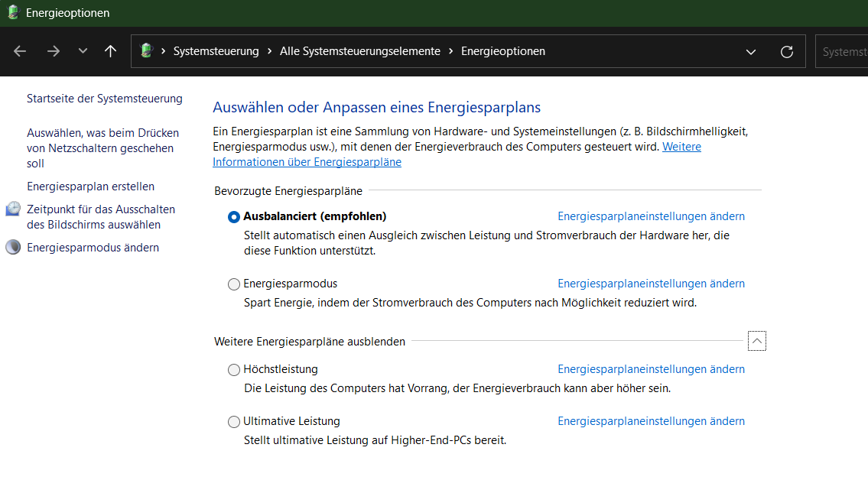This screenshot has width=868, height=493.
Task: Click description 'Stellt ultimative Leistung auf Higher-End-PCs bereit'
Action: tap(375, 440)
